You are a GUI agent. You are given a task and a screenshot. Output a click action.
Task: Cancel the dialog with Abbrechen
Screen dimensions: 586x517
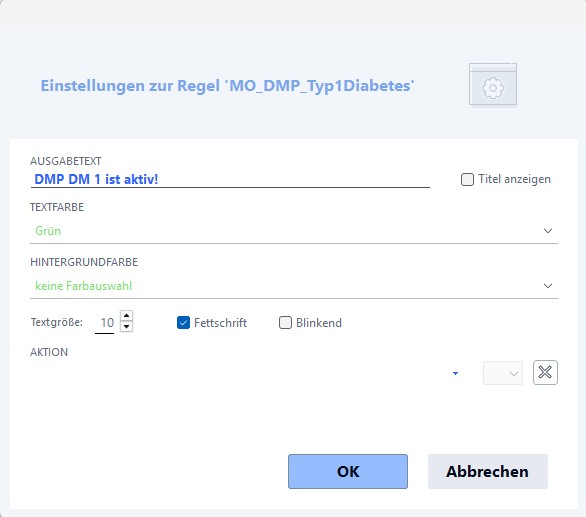tap(487, 471)
